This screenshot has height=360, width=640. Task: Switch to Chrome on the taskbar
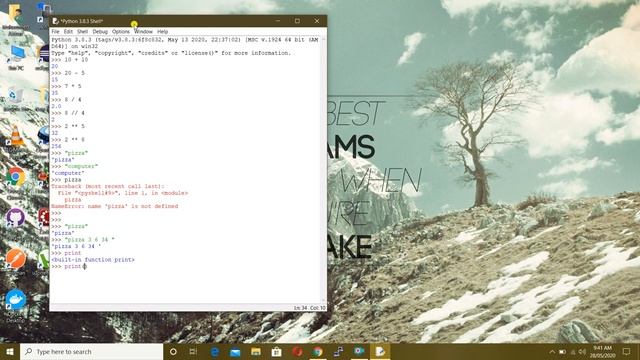click(x=318, y=351)
